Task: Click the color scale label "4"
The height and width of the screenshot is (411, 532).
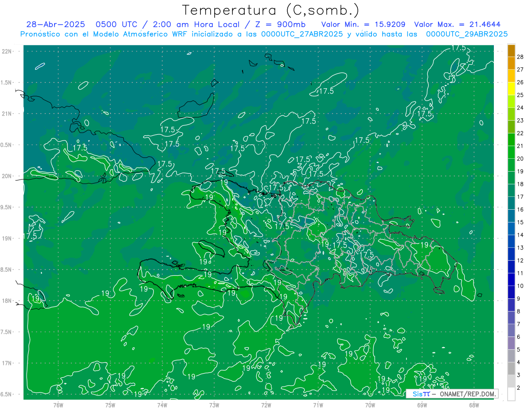Action: 519,362
